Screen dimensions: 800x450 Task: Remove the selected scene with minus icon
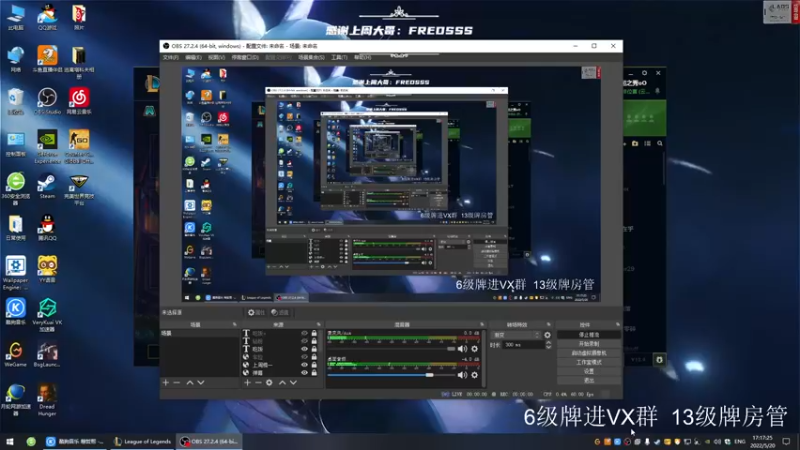pos(177,382)
